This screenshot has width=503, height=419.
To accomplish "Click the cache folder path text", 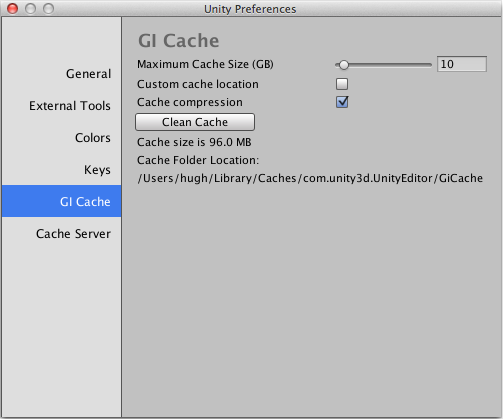I will point(310,178).
